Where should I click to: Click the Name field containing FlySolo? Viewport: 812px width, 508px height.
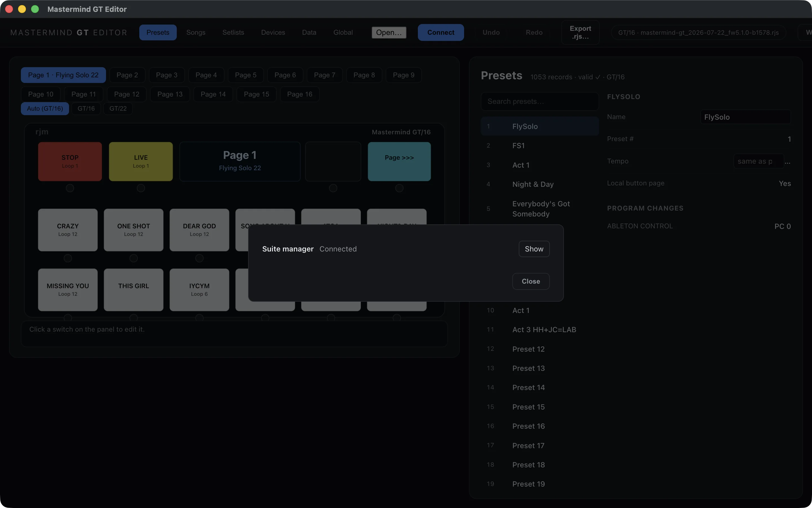click(x=745, y=117)
